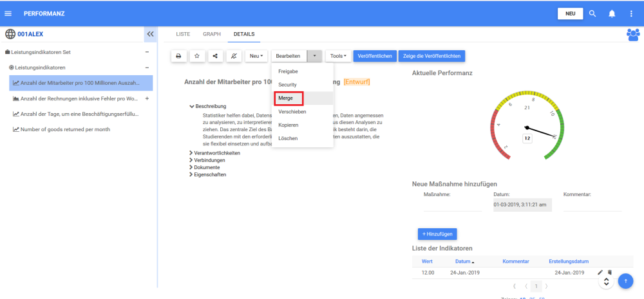Expand Anzahl der Rechnungen plus sign
This screenshot has height=299, width=644.
tap(147, 98)
